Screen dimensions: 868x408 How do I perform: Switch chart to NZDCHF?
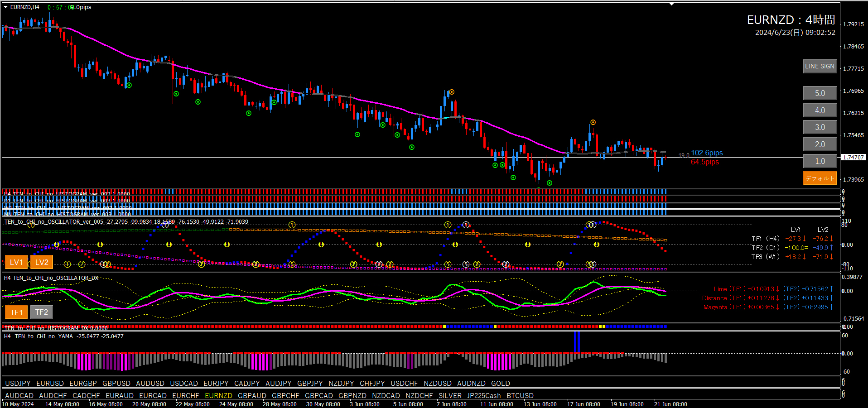(419, 396)
